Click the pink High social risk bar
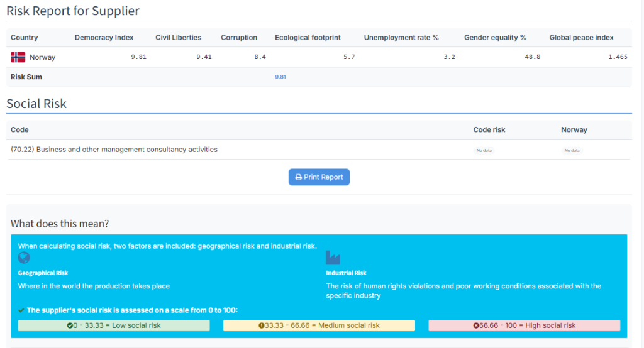 point(524,325)
